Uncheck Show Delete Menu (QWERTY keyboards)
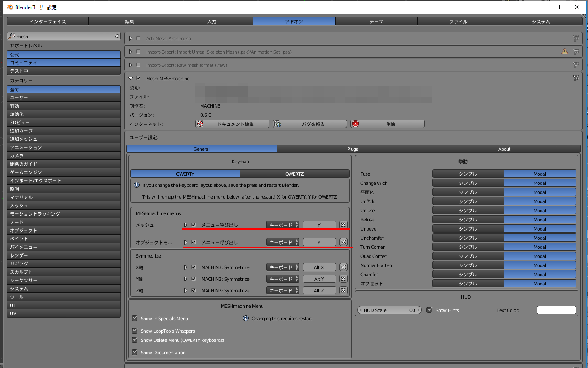 [x=135, y=340]
